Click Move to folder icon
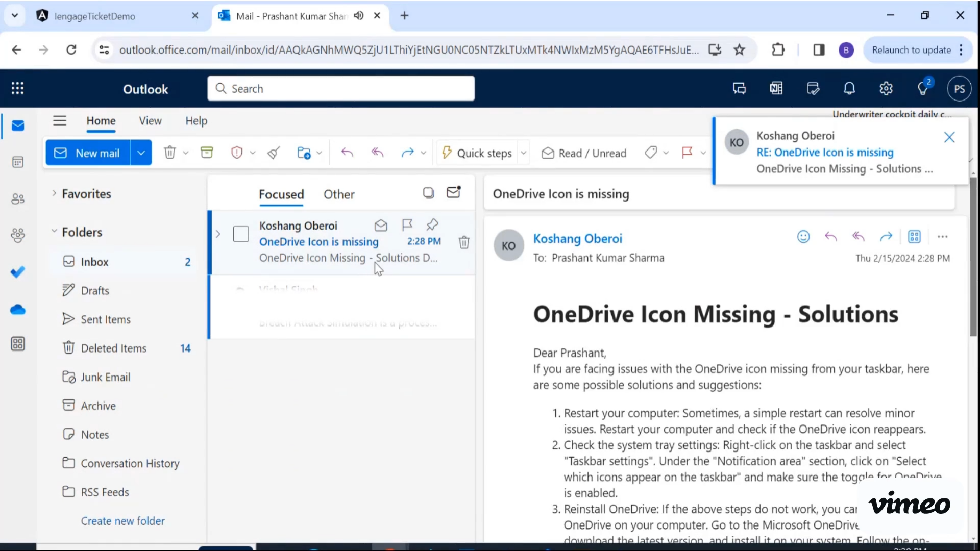This screenshot has height=551, width=980. (x=304, y=153)
